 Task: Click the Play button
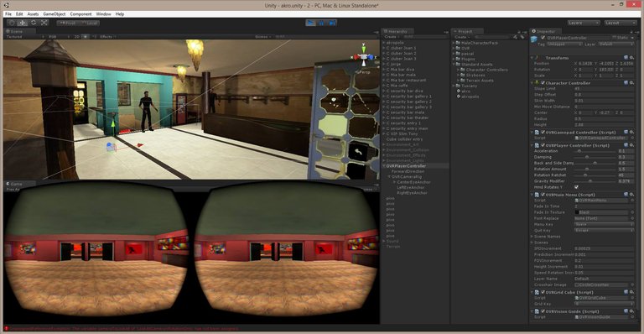[x=311, y=23]
